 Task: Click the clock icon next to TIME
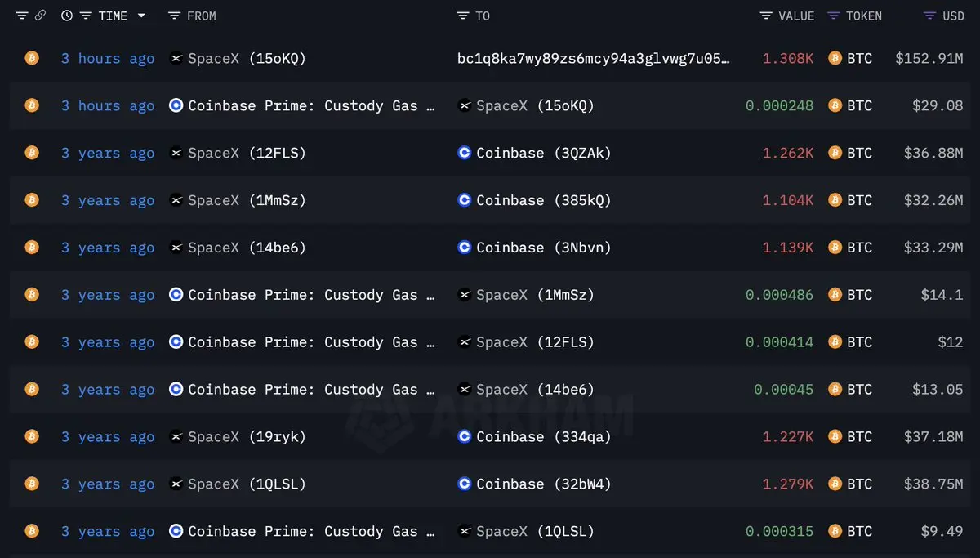67,16
